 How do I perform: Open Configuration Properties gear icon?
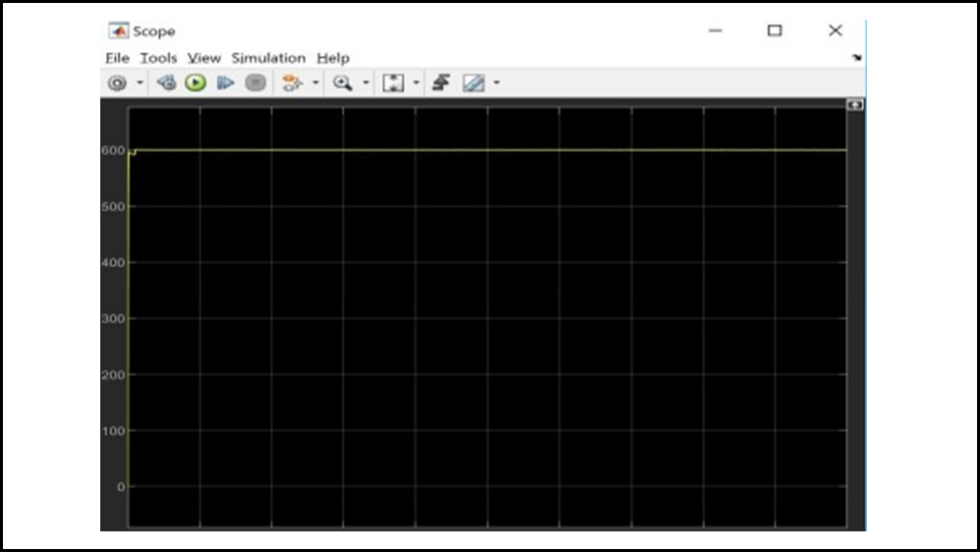pyautogui.click(x=117, y=83)
